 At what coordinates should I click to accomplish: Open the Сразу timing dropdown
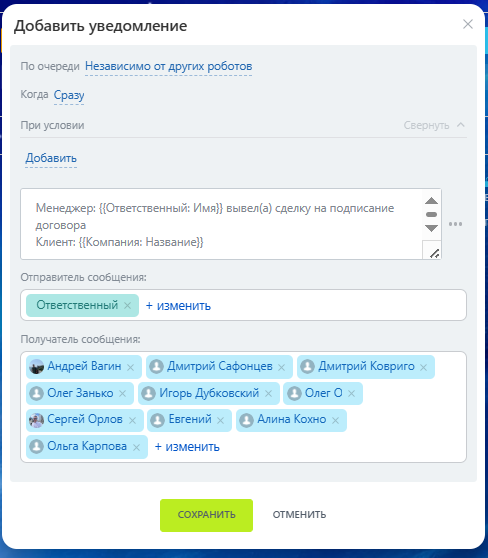click(69, 95)
